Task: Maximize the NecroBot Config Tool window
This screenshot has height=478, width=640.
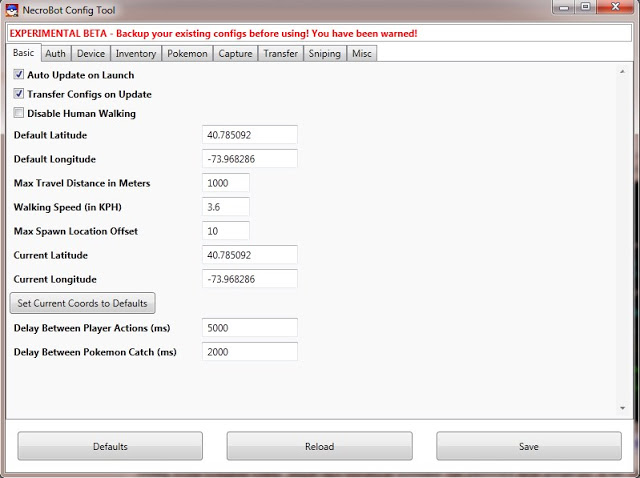Action: (x=586, y=7)
